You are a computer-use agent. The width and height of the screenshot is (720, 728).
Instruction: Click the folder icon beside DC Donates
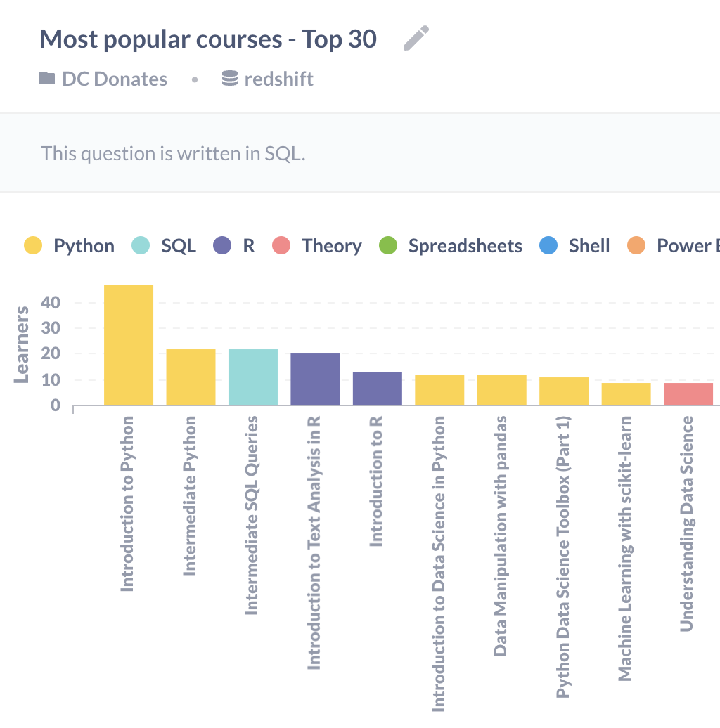point(47,79)
